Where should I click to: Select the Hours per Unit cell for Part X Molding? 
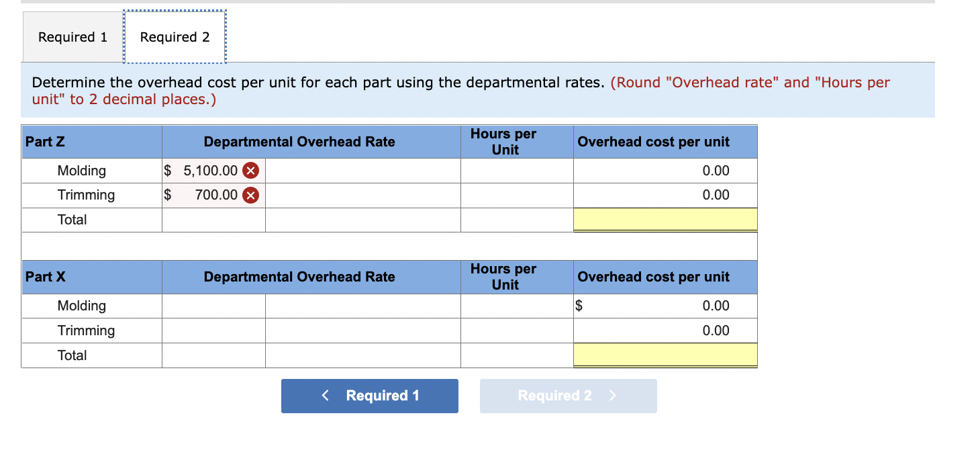point(516,306)
